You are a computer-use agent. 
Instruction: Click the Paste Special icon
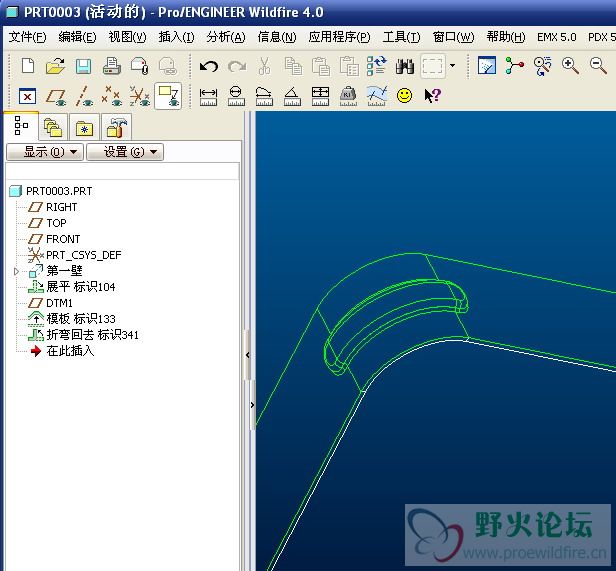(x=349, y=66)
